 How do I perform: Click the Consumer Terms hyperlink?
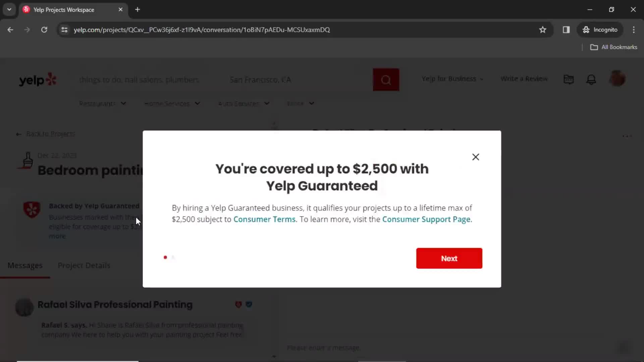tap(264, 219)
